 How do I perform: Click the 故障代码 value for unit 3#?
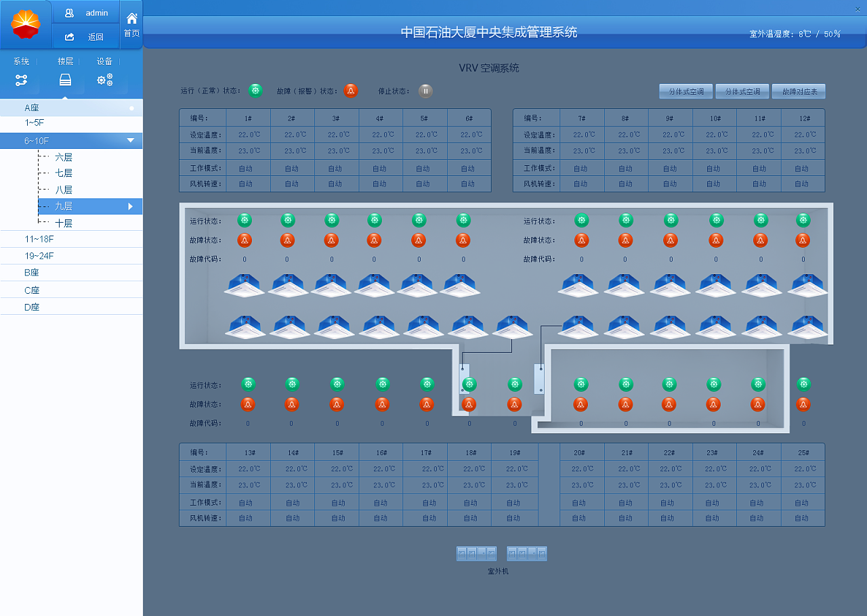(x=332, y=259)
